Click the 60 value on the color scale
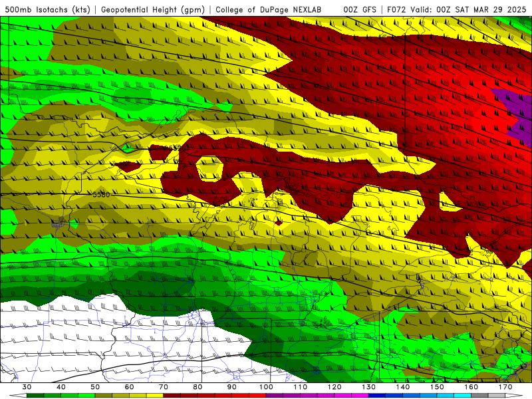Viewport: 532px width, 399px height. 129,387
